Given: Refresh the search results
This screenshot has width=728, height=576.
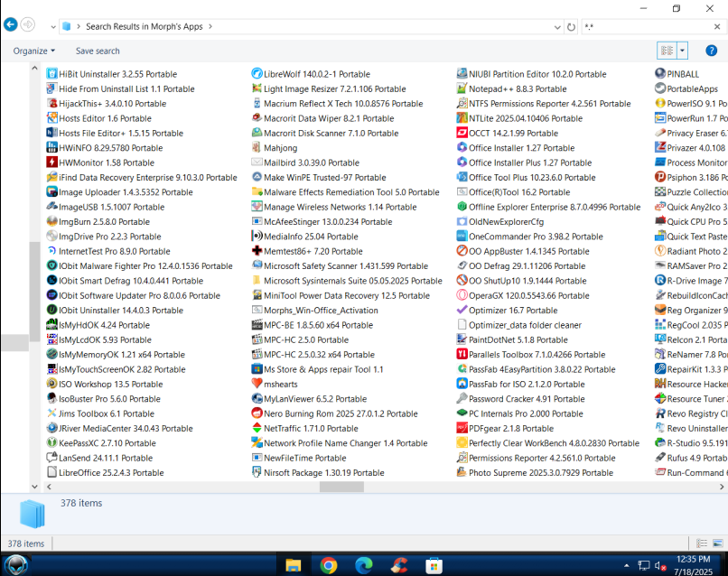Looking at the screenshot, I should pyautogui.click(x=571, y=27).
